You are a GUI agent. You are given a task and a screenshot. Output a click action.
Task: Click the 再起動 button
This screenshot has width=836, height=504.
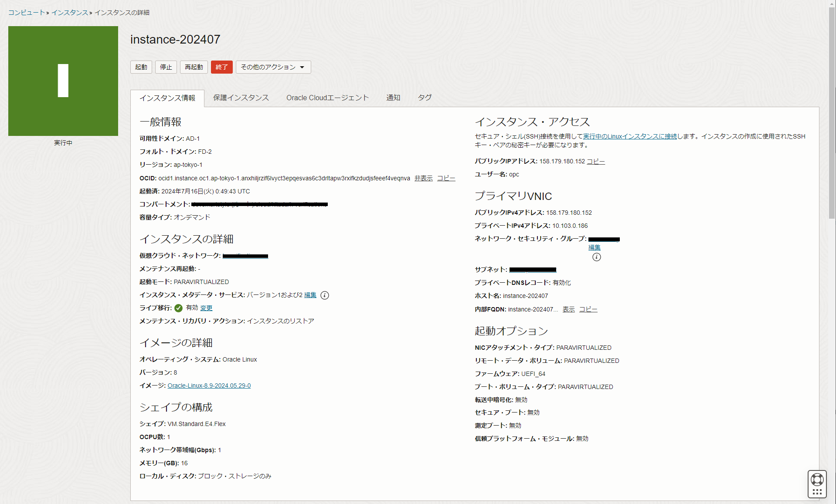pyautogui.click(x=194, y=67)
